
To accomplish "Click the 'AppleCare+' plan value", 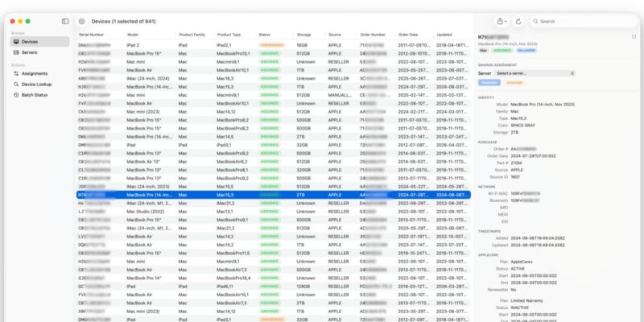I will point(522,262).
